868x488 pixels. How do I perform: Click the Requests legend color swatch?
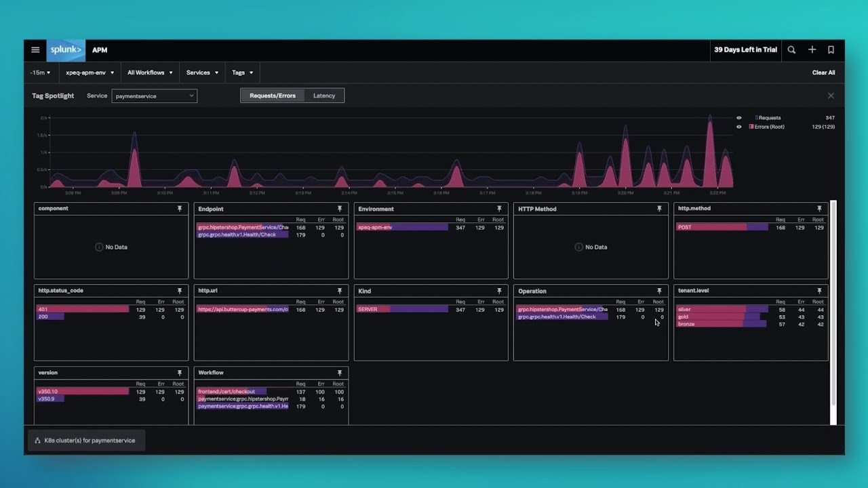point(757,118)
